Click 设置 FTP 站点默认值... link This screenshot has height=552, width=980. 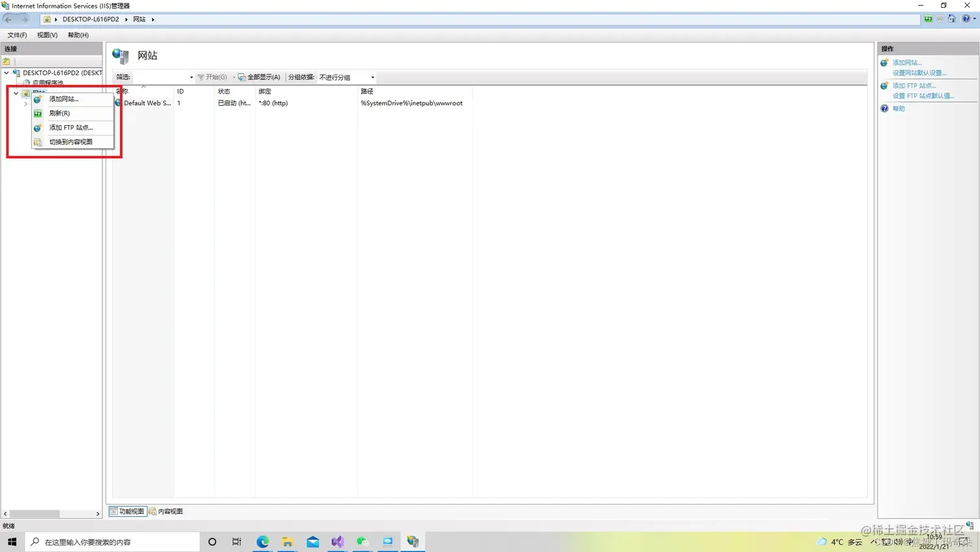pyautogui.click(x=923, y=96)
